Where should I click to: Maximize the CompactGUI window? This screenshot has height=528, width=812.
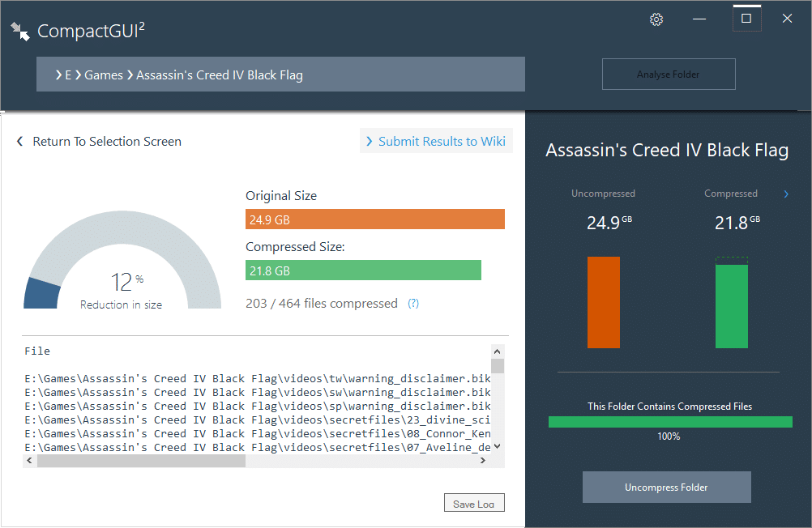click(x=746, y=19)
